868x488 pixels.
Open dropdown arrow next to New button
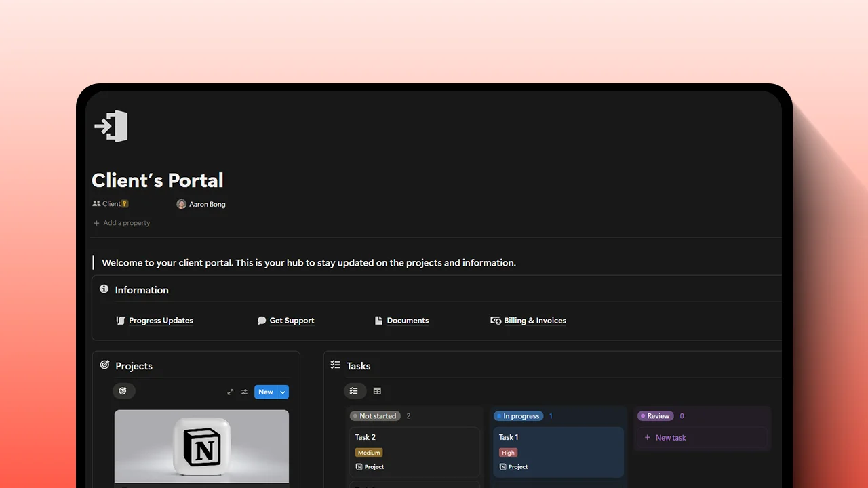point(283,392)
